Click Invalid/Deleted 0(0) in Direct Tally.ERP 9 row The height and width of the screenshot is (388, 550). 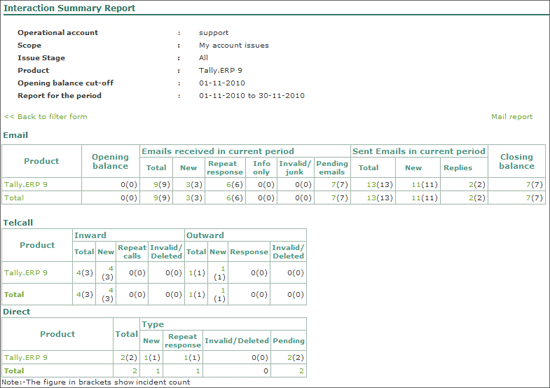260,357
